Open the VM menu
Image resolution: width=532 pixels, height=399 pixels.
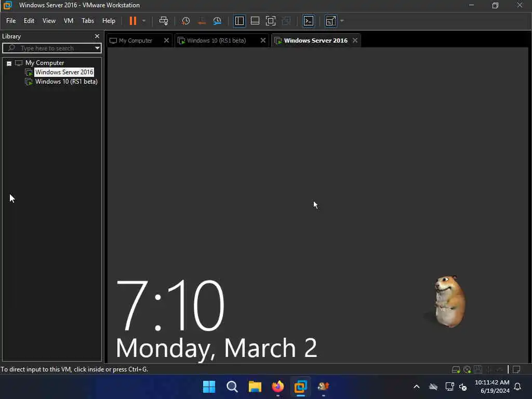click(69, 21)
